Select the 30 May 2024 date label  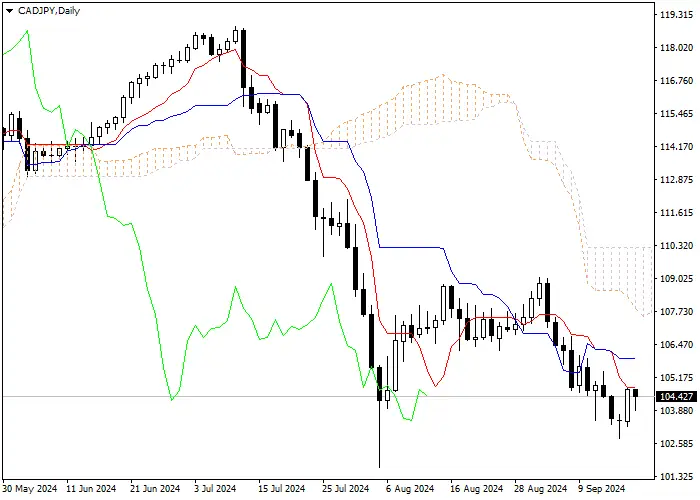(30, 489)
